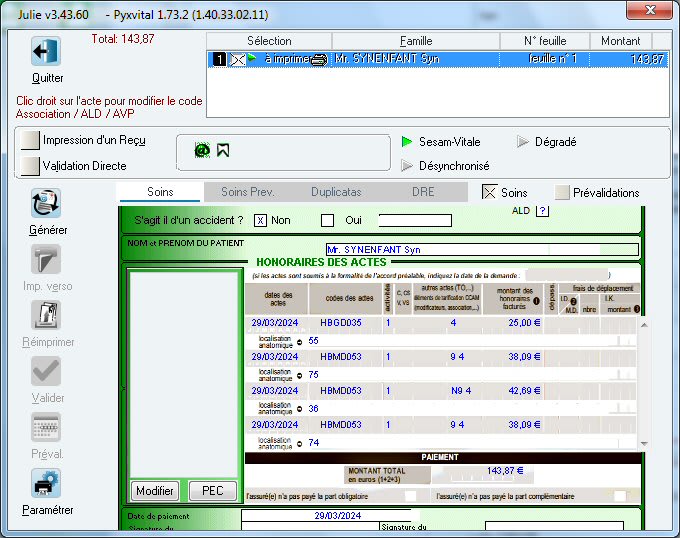
Task: Click the green @ email icon
Action: point(202,150)
